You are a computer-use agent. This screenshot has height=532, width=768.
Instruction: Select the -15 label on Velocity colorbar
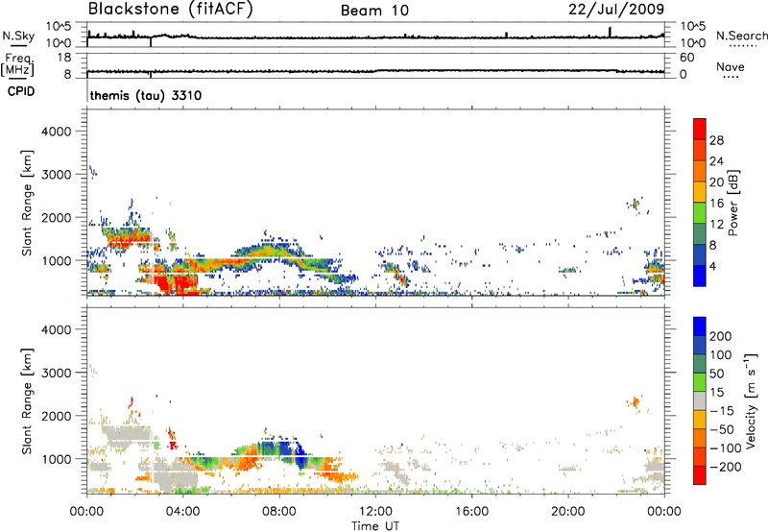click(721, 410)
